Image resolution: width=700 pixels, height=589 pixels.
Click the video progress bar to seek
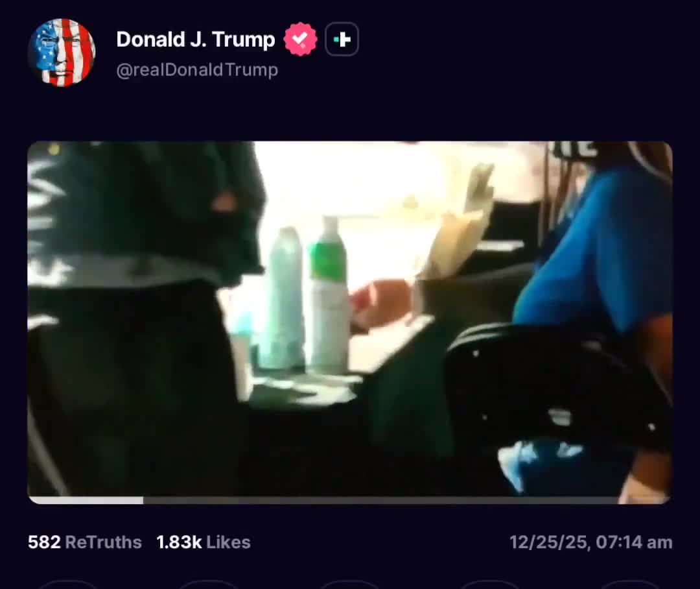pyautogui.click(x=350, y=499)
